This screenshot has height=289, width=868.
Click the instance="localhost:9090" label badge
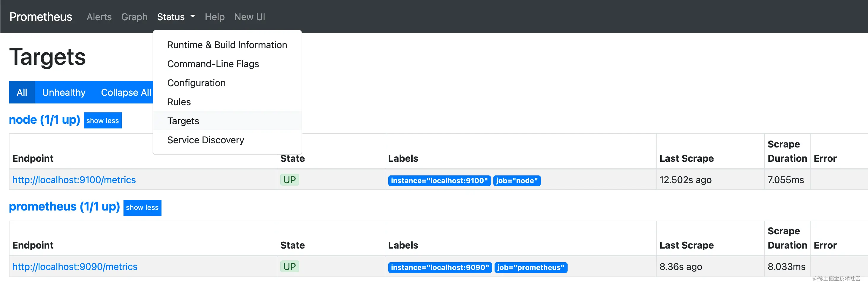tap(440, 267)
